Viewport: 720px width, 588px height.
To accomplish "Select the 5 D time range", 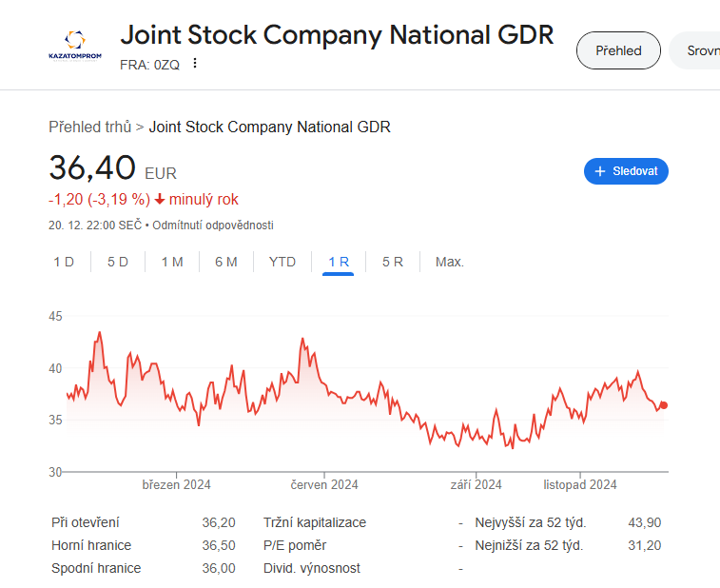I will click(x=118, y=262).
